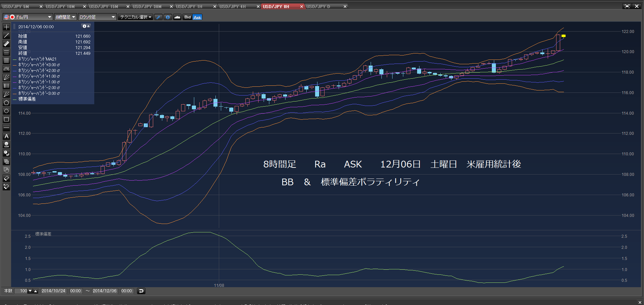Click the maximize chart window icon
Viewport: 644px width, 305px height.
coord(627,6)
